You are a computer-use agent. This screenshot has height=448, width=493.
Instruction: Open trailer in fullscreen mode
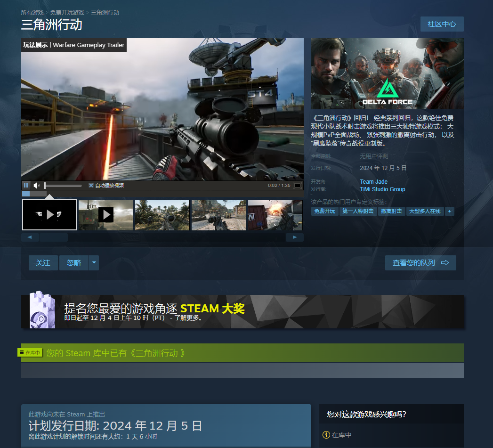pyautogui.click(x=297, y=185)
